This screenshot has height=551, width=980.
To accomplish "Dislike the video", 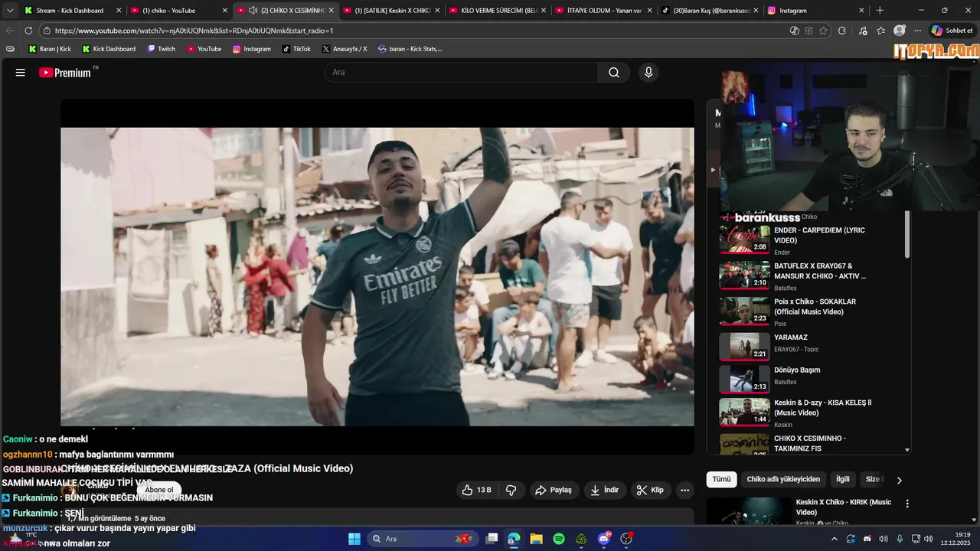I will (511, 490).
